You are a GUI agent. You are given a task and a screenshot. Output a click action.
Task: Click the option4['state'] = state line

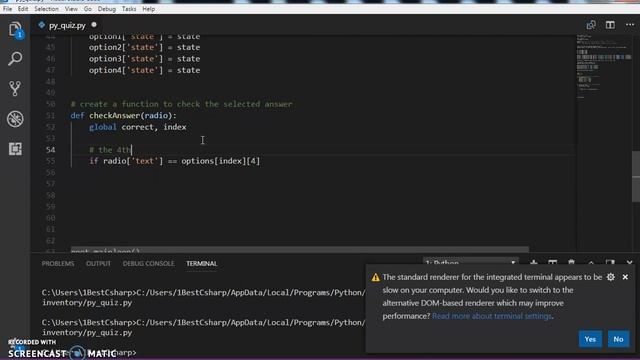pyautogui.click(x=144, y=70)
